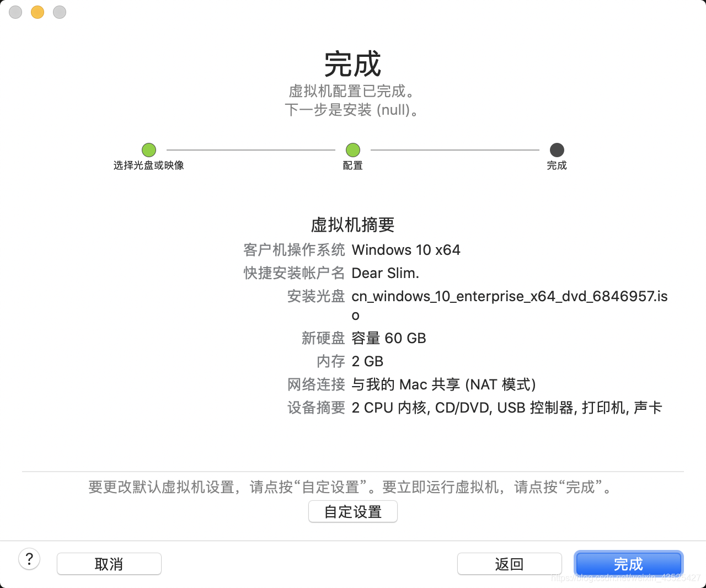This screenshot has height=588, width=706.
Task: Select the '容量 60 GB' disk value
Action: pyautogui.click(x=389, y=338)
